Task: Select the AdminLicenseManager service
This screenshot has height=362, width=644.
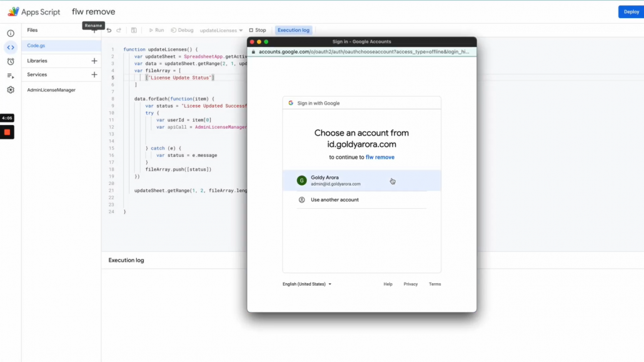Action: click(x=51, y=90)
